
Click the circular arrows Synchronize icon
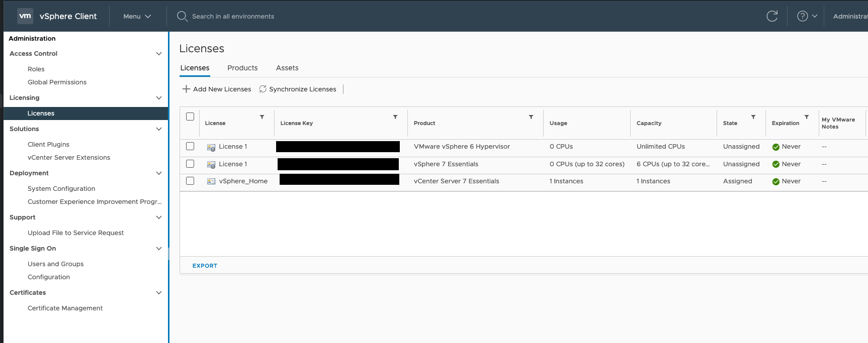point(263,89)
